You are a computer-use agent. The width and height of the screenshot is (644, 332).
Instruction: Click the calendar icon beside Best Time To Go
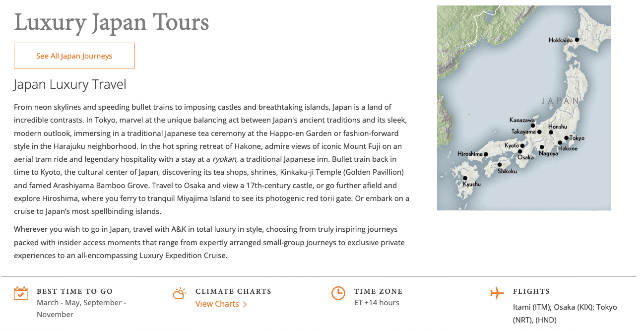coord(20,293)
